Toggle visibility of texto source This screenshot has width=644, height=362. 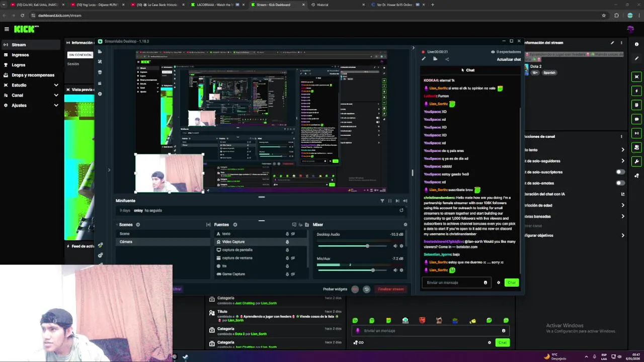(x=293, y=234)
